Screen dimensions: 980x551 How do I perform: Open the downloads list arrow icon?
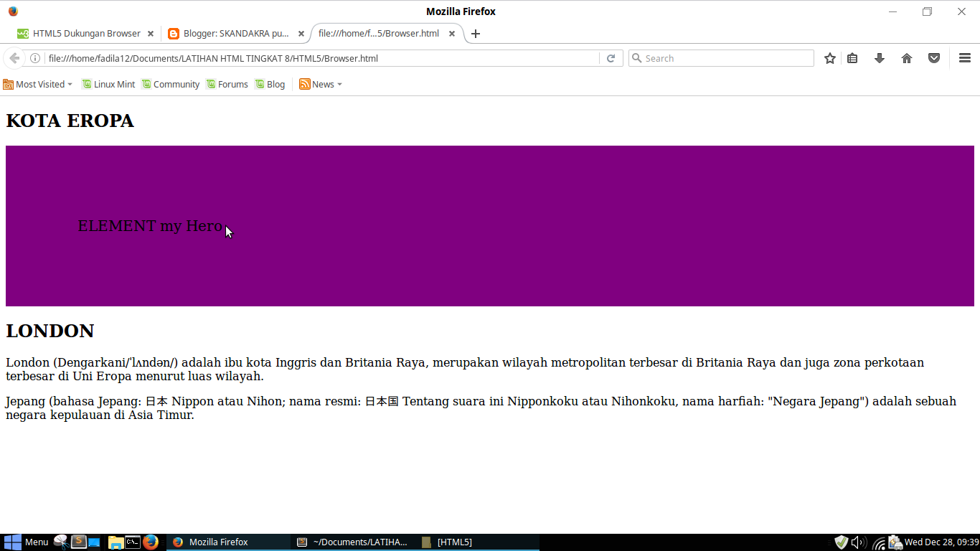tap(880, 58)
